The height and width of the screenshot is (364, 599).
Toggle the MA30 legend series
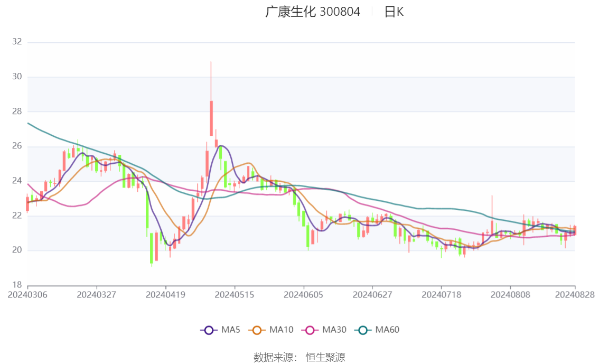(x=324, y=330)
